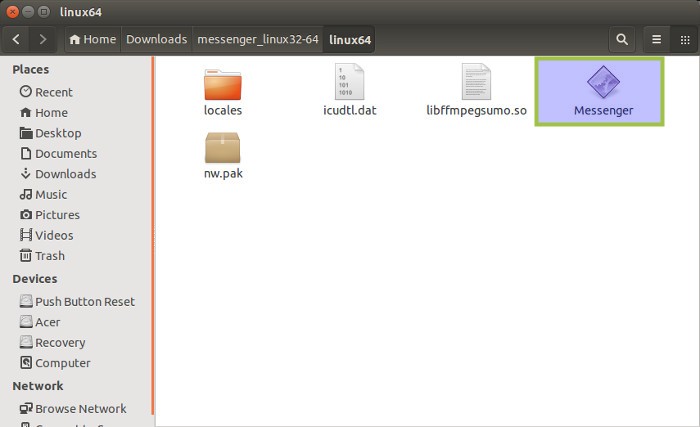700x427 pixels.
Task: Click linux64 in the path bar
Action: 350,39
